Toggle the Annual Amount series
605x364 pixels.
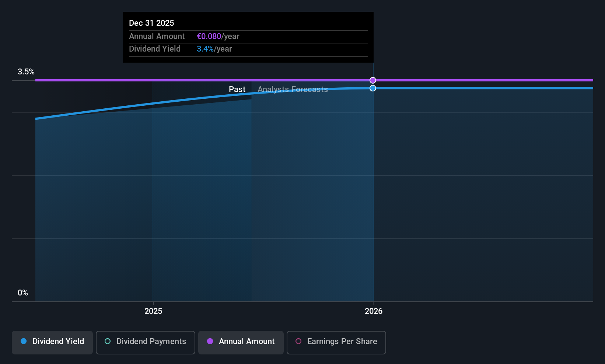tap(241, 342)
